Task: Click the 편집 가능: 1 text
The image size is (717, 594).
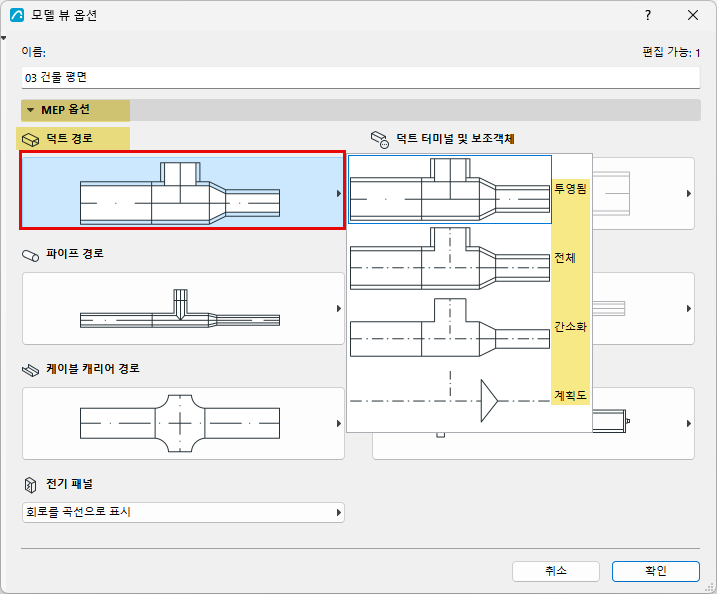Action: coord(671,53)
